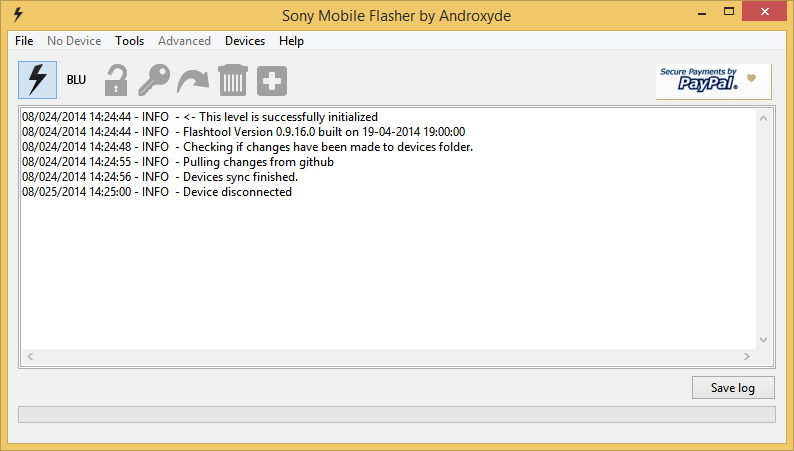Open the Devices menu
This screenshot has width=794, height=451.
point(245,41)
